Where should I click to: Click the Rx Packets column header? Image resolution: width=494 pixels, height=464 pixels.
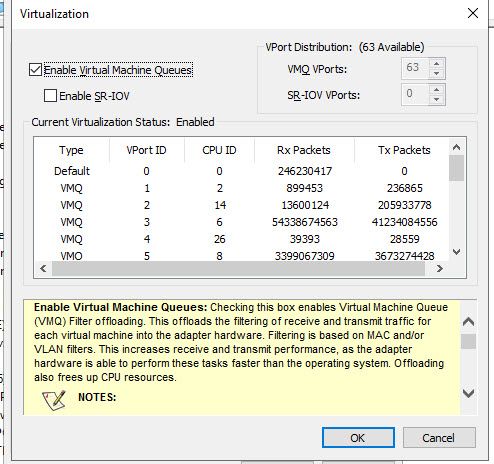304,150
